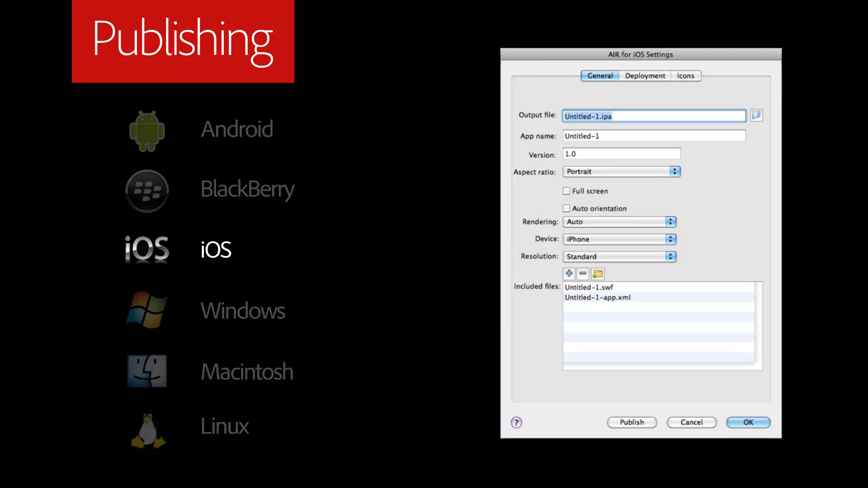Click the Cancel button
Viewport: 868px width, 488px height.
click(692, 422)
